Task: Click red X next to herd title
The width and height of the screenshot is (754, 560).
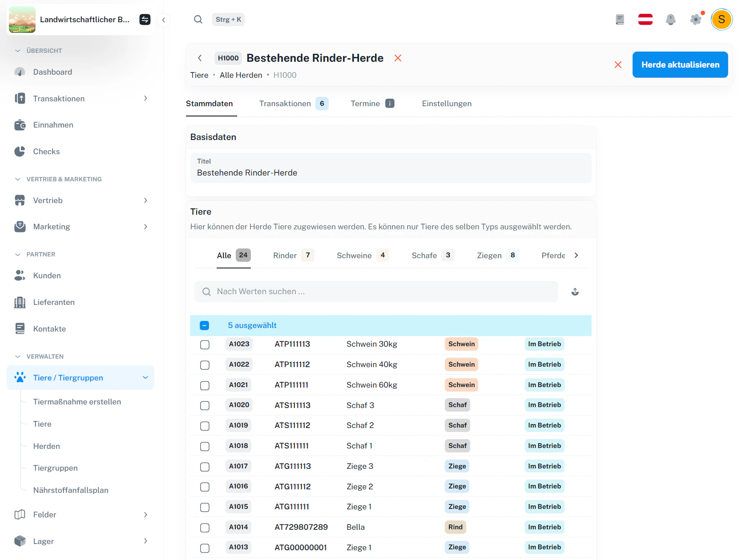Action: click(x=398, y=58)
